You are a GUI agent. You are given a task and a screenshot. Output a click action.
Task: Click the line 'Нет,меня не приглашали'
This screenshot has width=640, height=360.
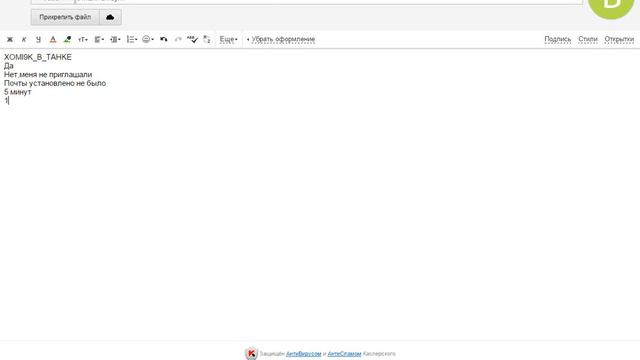[48, 75]
